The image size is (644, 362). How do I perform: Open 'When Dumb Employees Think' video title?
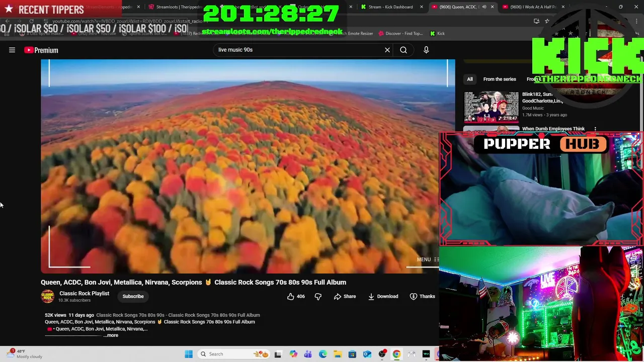click(x=553, y=129)
